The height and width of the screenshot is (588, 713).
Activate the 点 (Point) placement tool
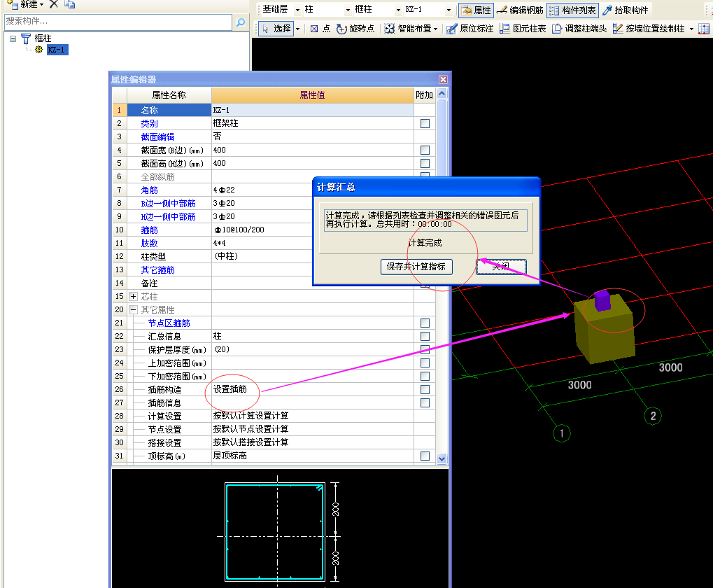[x=320, y=29]
